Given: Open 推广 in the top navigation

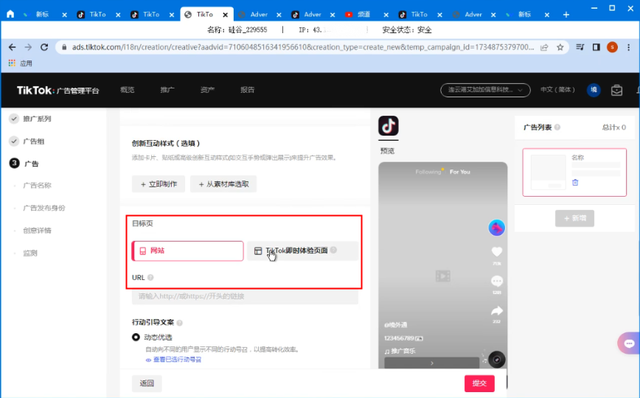Looking at the screenshot, I should [x=167, y=90].
